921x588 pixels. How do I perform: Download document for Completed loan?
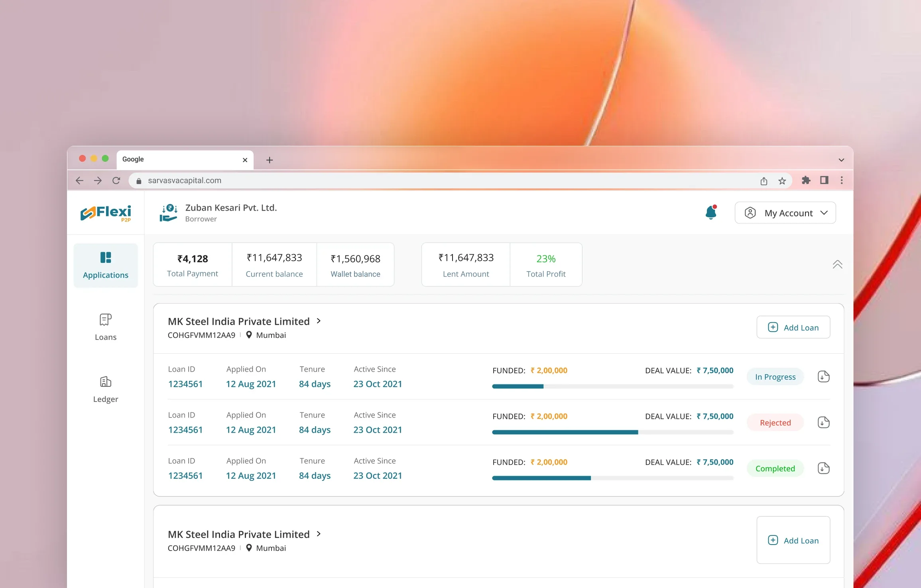pyautogui.click(x=823, y=468)
